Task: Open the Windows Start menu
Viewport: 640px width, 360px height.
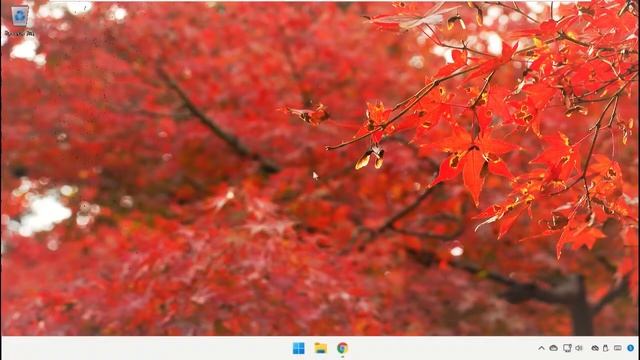Action: (x=298, y=348)
